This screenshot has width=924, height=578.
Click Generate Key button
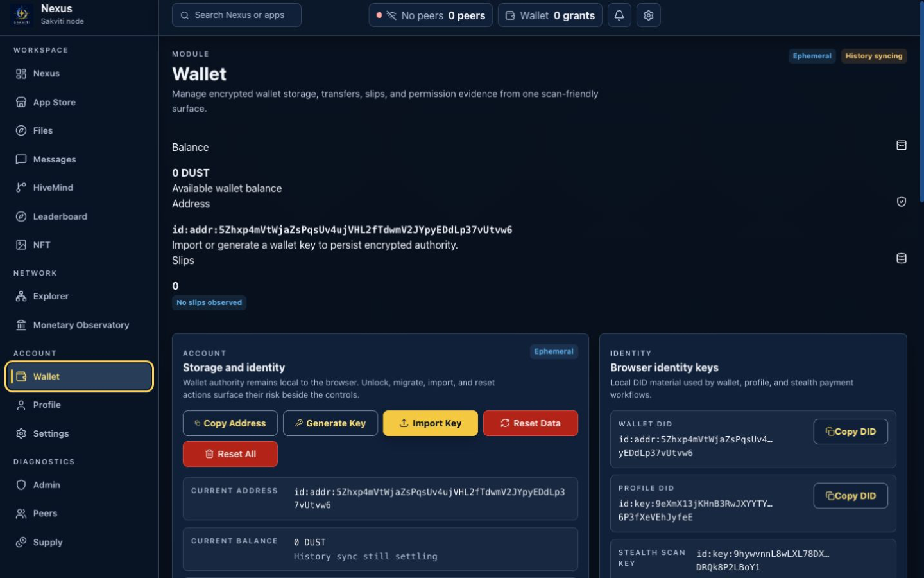coord(330,423)
